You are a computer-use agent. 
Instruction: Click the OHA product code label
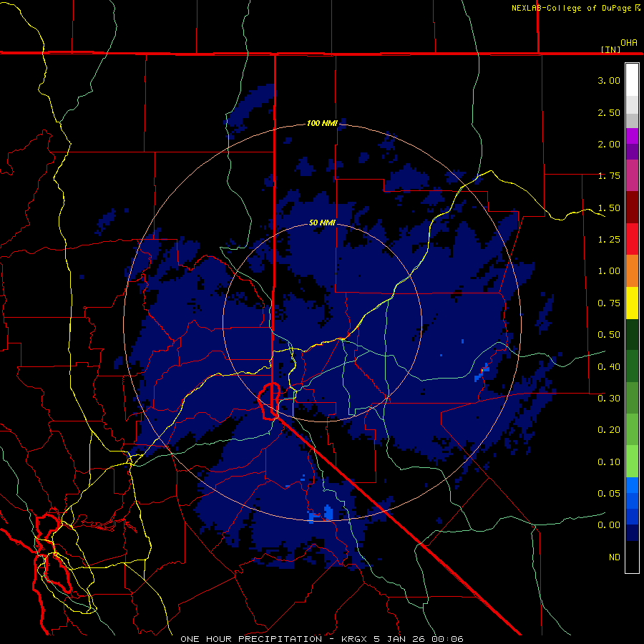pos(629,42)
